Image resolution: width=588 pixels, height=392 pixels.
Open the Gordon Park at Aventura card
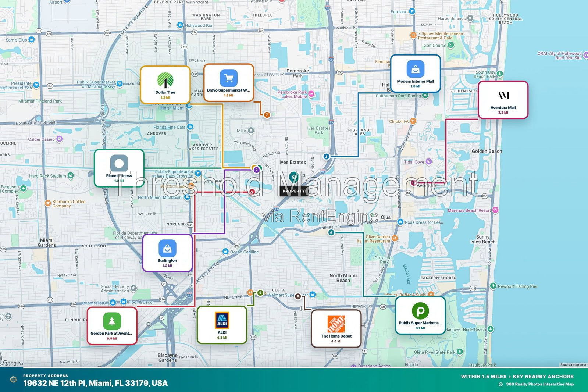click(x=112, y=326)
